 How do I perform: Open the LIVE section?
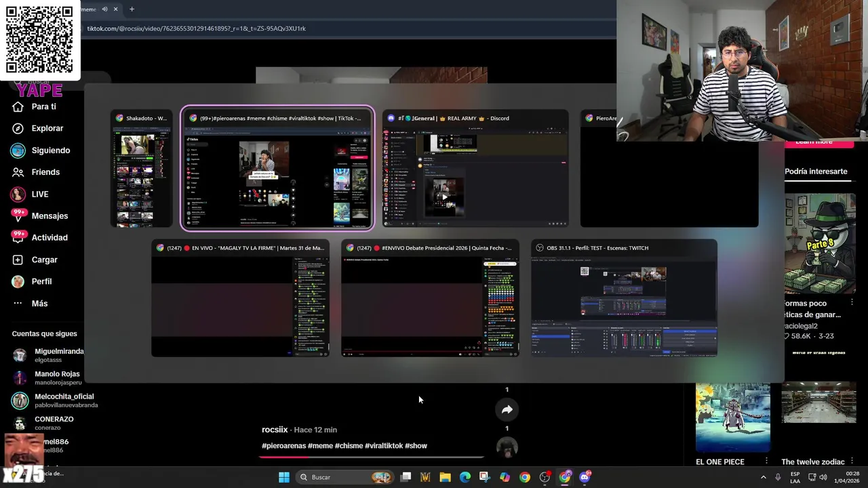point(30,194)
